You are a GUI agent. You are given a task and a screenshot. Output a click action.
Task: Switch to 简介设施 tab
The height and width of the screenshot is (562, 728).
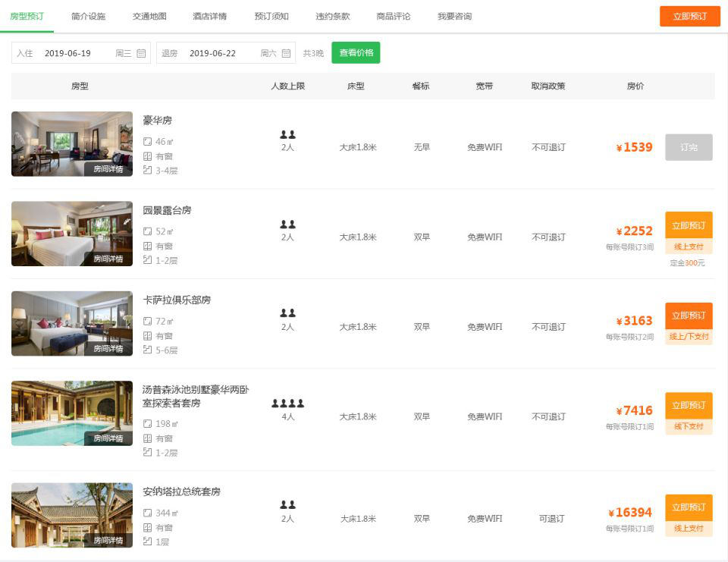pyautogui.click(x=88, y=16)
